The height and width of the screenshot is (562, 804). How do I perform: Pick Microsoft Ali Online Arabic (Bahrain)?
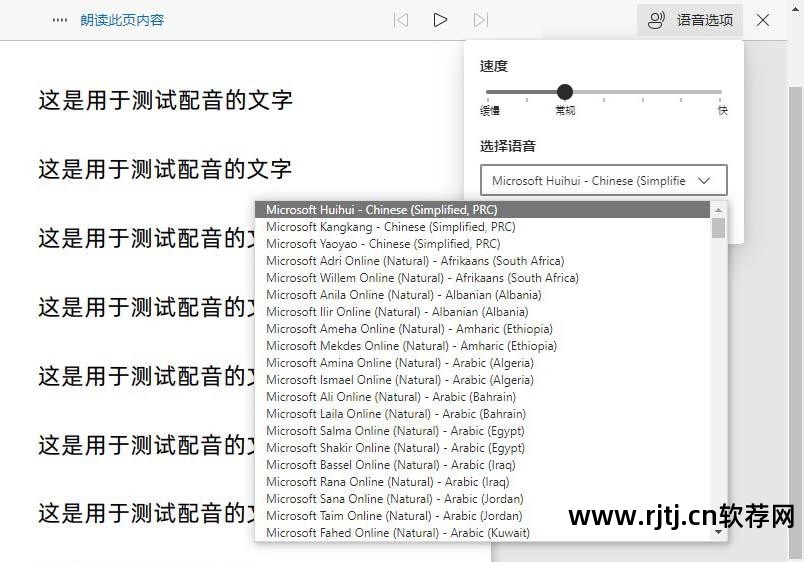pos(482,396)
